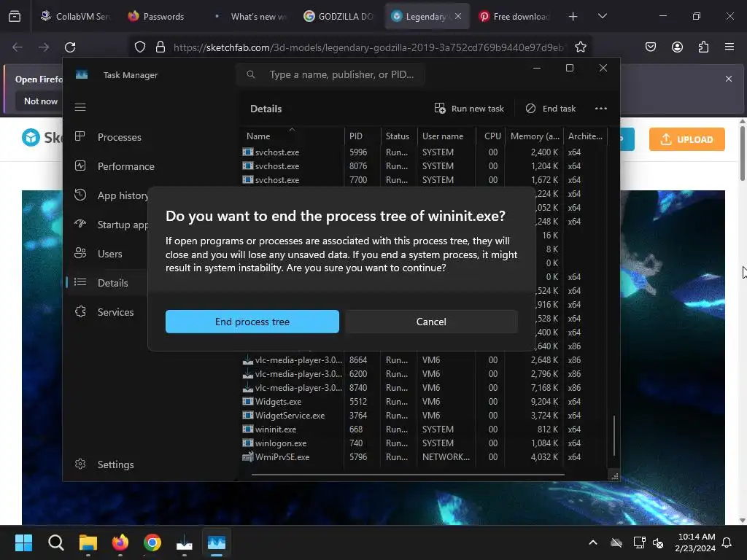Focus Task Manager search field

click(x=330, y=75)
